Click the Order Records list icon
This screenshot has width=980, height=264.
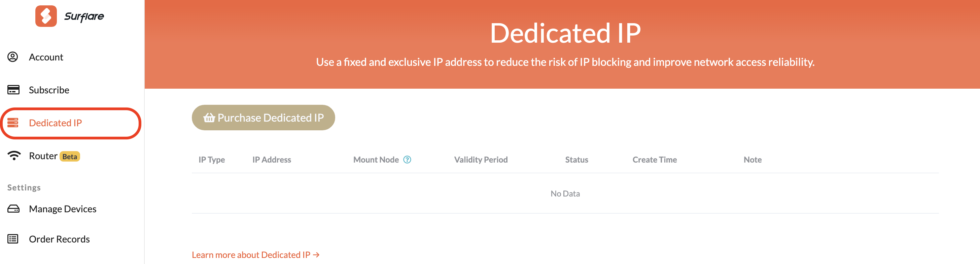(x=13, y=239)
